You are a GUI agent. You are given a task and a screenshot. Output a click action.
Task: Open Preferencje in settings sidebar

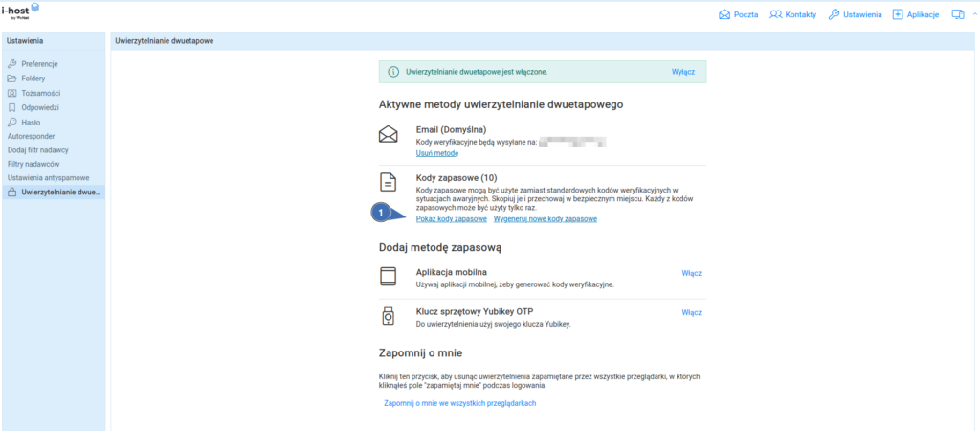click(38, 63)
